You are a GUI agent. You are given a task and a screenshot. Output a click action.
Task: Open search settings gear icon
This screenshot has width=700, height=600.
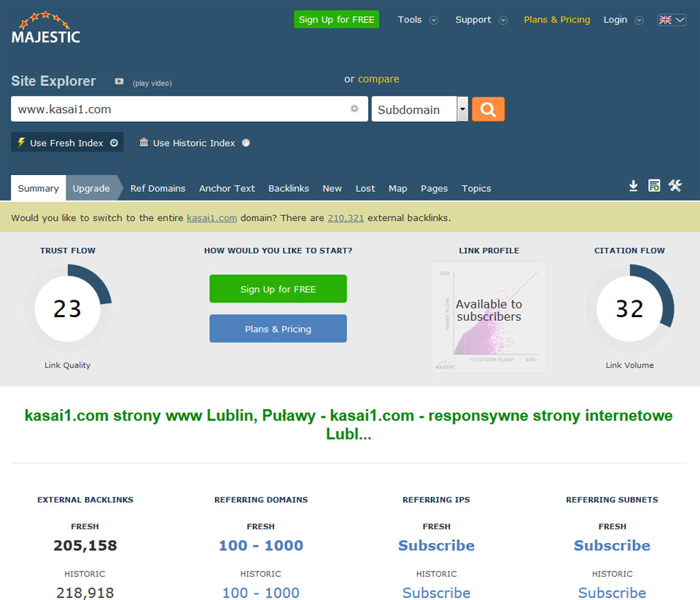point(354,109)
